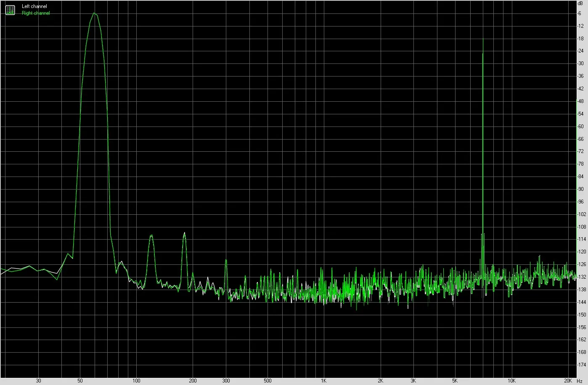Click the -174 dB axis label

(582, 365)
